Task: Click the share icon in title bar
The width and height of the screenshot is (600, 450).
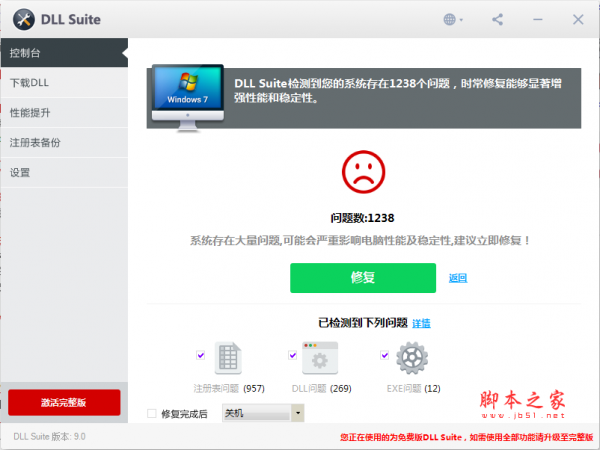Action: point(497,20)
